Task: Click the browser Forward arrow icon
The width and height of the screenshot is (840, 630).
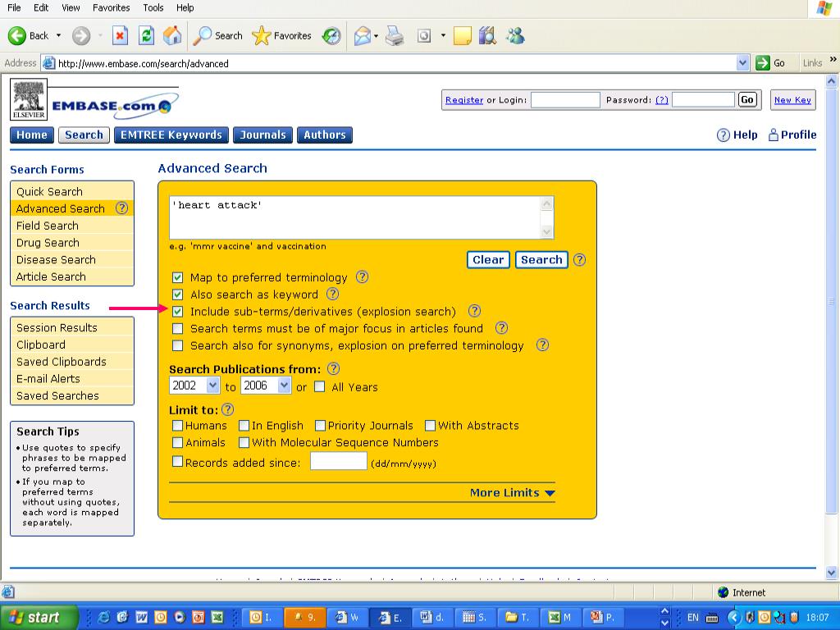Action: (x=81, y=36)
